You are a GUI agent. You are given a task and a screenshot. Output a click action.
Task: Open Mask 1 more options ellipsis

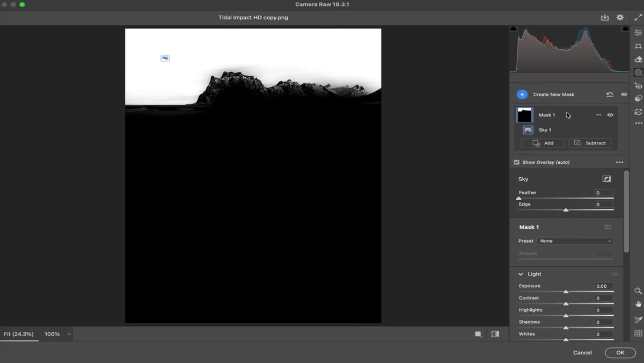coord(598,115)
